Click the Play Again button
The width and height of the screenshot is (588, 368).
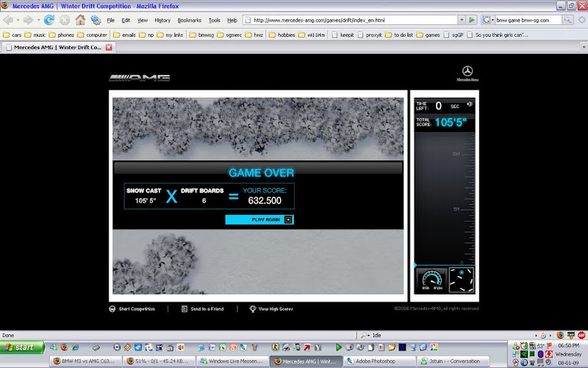259,219
